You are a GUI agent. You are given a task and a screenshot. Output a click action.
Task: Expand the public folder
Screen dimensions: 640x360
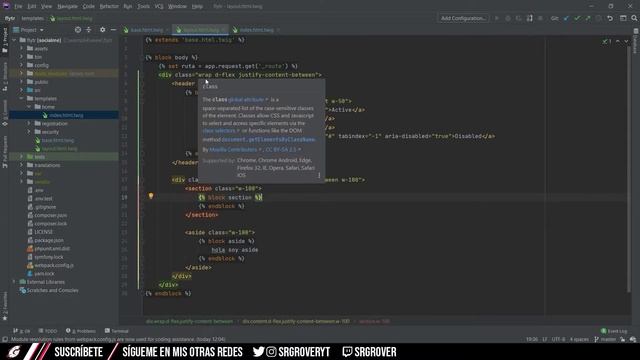click(x=22, y=82)
